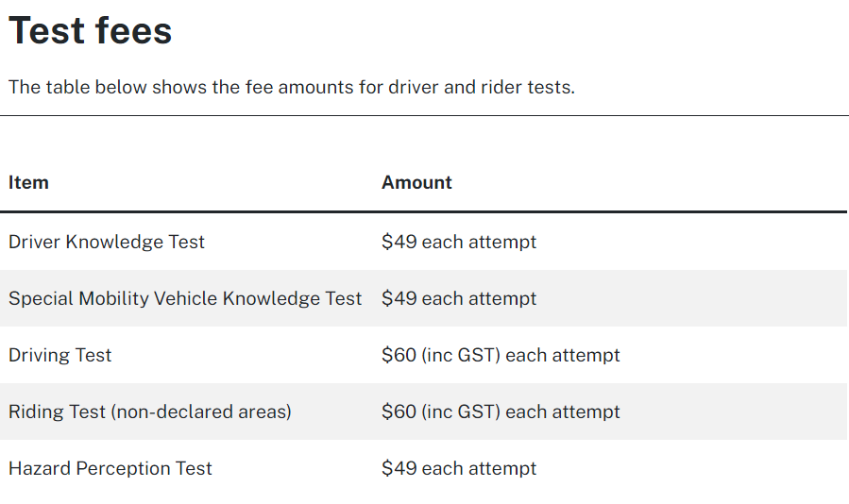
Task: Click the Riding Test $60 fee amount
Action: tap(501, 412)
